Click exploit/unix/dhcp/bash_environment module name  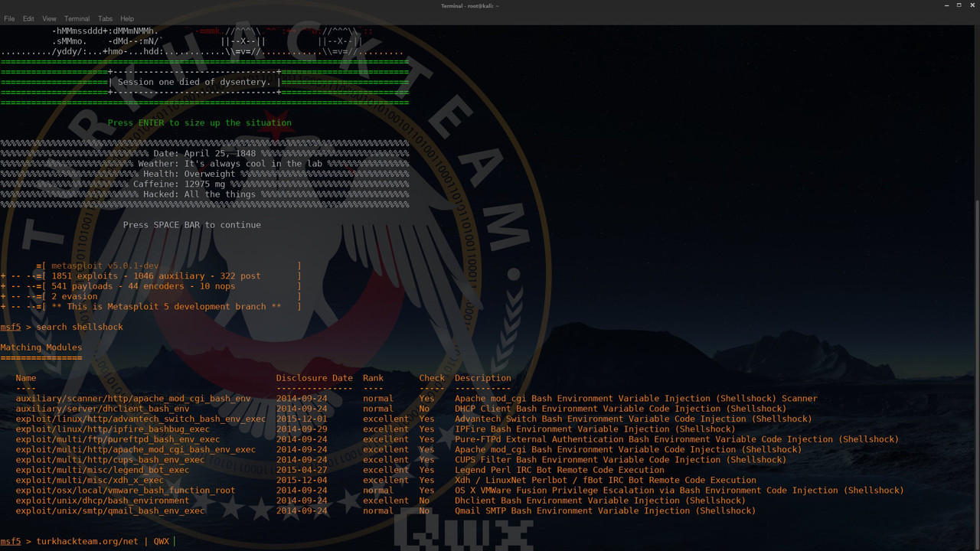[103, 500]
